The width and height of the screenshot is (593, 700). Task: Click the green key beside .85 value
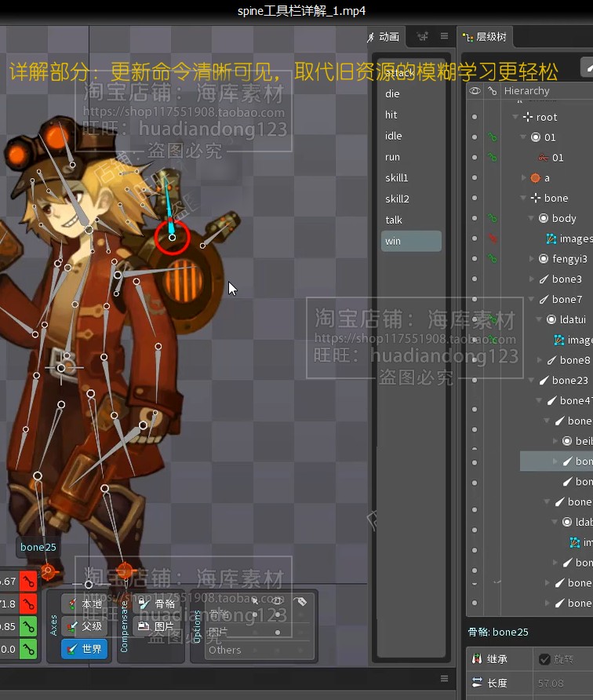tap(28, 626)
